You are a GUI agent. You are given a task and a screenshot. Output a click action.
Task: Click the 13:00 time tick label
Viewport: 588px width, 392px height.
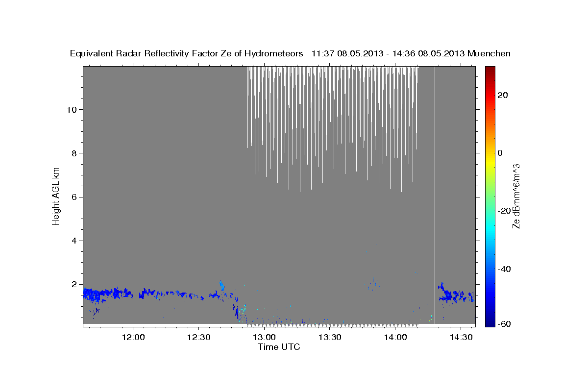click(264, 338)
